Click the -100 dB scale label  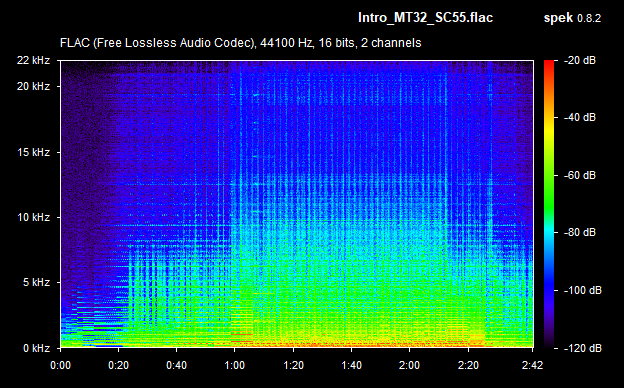point(583,291)
